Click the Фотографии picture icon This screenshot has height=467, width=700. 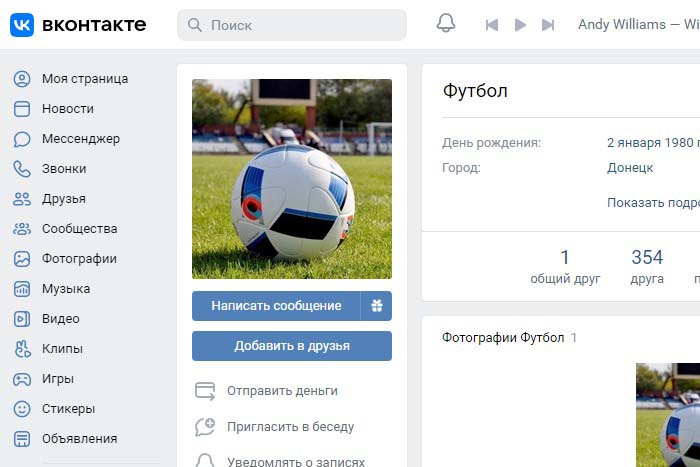point(22,259)
